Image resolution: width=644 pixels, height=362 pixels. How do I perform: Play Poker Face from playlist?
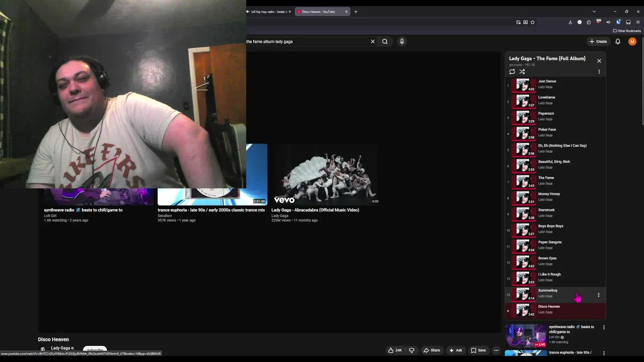pyautogui.click(x=555, y=133)
